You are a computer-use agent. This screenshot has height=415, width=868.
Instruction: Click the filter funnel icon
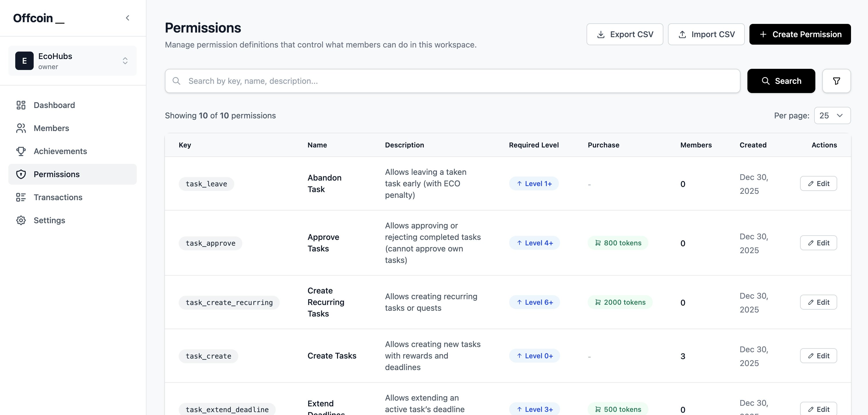click(836, 81)
